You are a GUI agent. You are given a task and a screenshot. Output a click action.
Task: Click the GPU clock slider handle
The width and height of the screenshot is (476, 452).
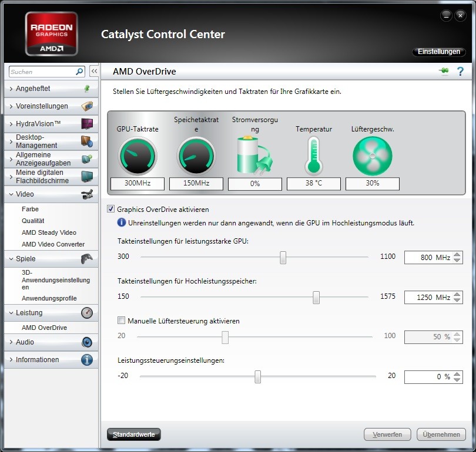pyautogui.click(x=283, y=257)
